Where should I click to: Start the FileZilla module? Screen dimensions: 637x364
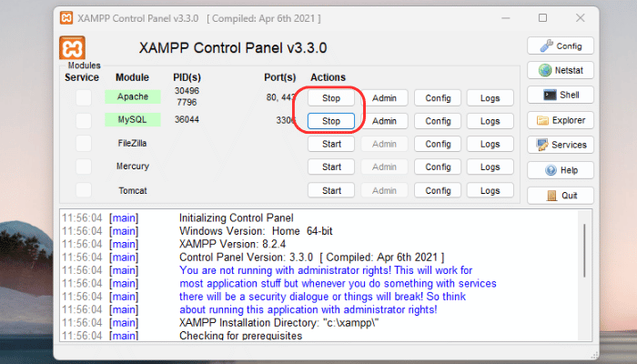[x=331, y=144]
